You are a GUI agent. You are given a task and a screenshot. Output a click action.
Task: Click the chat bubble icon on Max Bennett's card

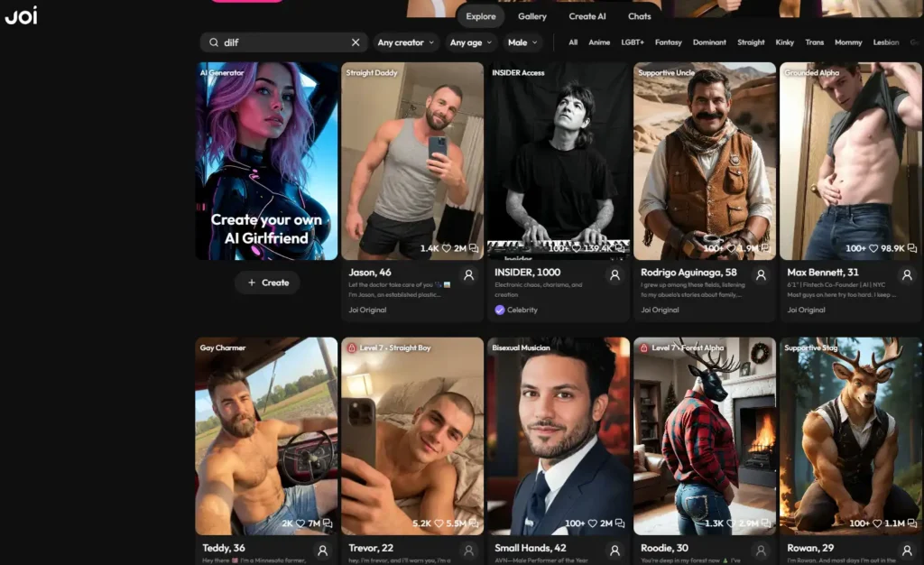pos(912,248)
